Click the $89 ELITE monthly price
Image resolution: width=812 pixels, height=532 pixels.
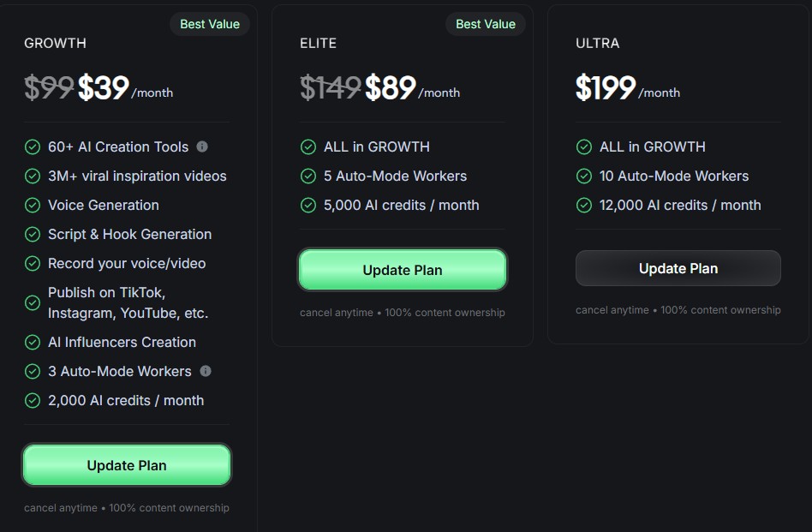pos(391,87)
